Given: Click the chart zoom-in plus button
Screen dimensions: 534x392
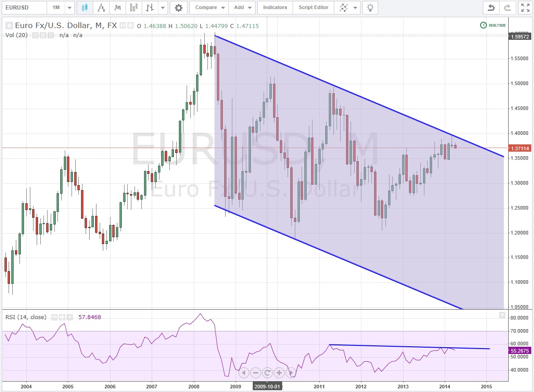Looking at the screenshot, I should click(279, 373).
